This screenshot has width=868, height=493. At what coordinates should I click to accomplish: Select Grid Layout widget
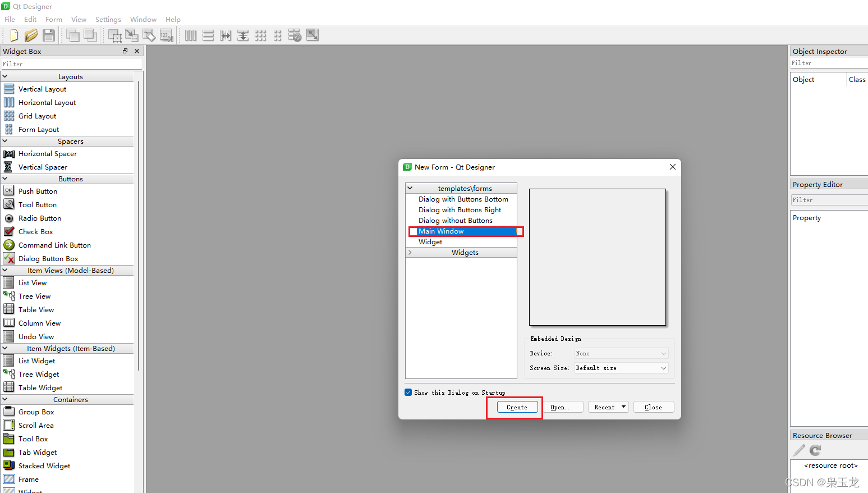pos(37,116)
